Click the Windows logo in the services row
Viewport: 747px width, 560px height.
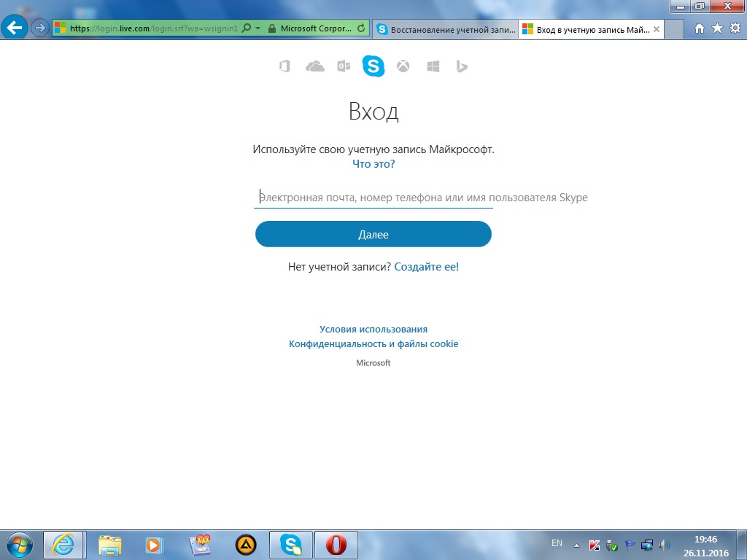tap(433, 67)
